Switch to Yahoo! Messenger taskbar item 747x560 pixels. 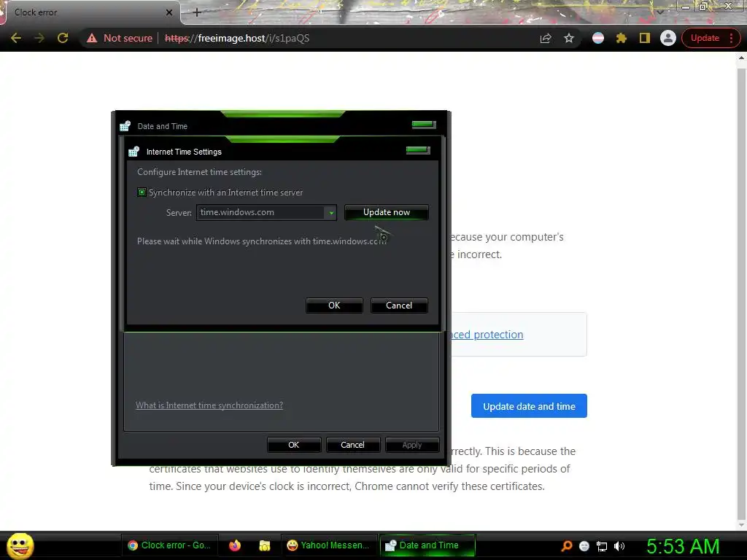[329, 545]
